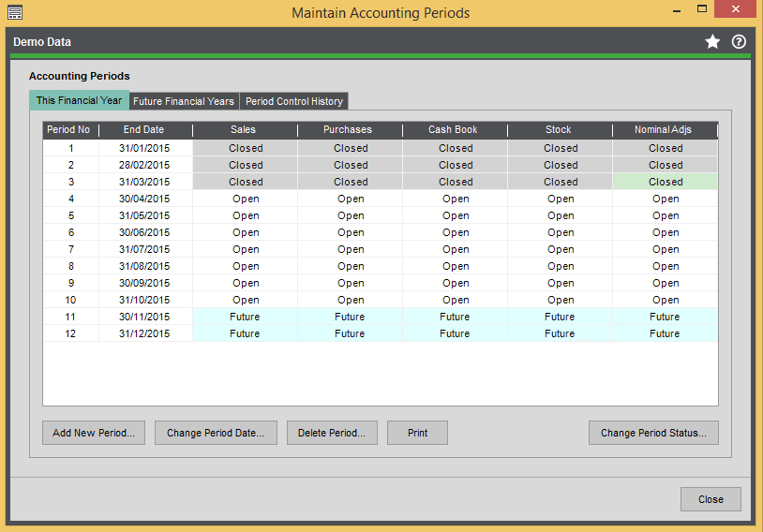The image size is (763, 532).
Task: Select end date 31/01/2015
Action: (144, 148)
